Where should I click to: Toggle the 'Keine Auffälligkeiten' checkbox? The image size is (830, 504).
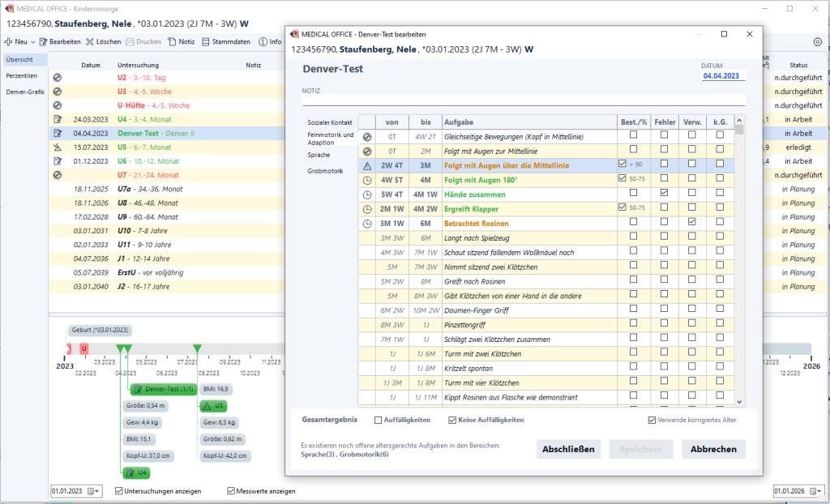pos(452,420)
